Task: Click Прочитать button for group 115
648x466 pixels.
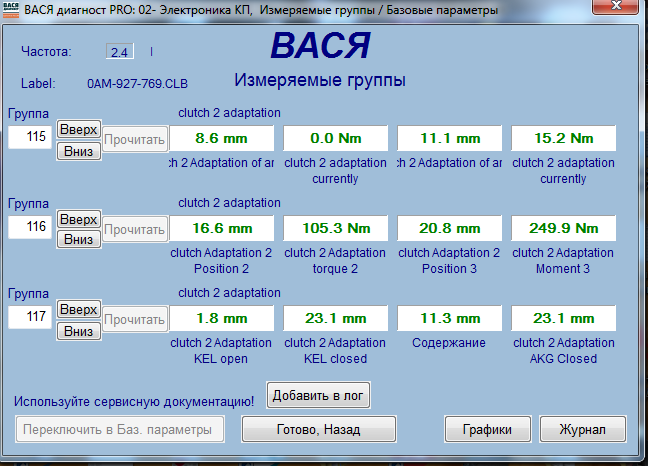Action: 135,140
